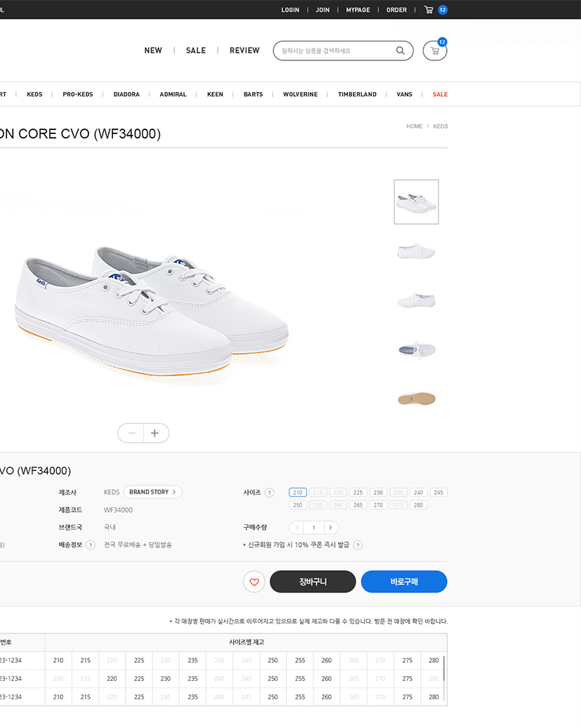The image size is (581, 728).
Task: Open the VANS brand category
Action: point(405,94)
